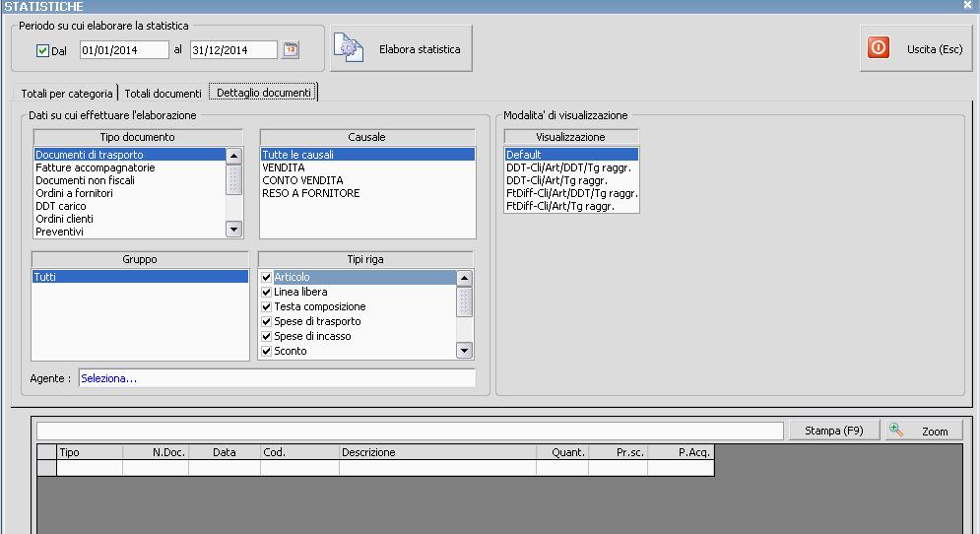
Task: Close the STATISTICHE window
Action: coord(967,5)
